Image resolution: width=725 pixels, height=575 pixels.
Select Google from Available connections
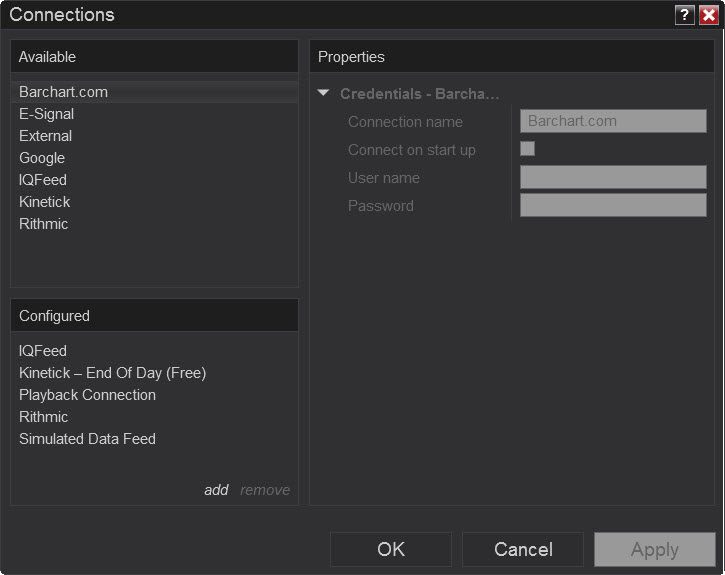point(42,158)
